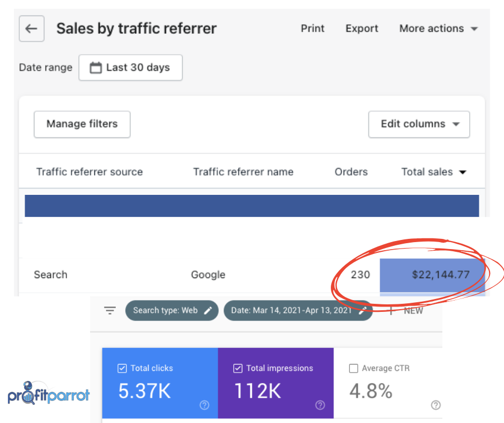Click the profitparrot logo
The height and width of the screenshot is (423, 504).
pyautogui.click(x=49, y=393)
